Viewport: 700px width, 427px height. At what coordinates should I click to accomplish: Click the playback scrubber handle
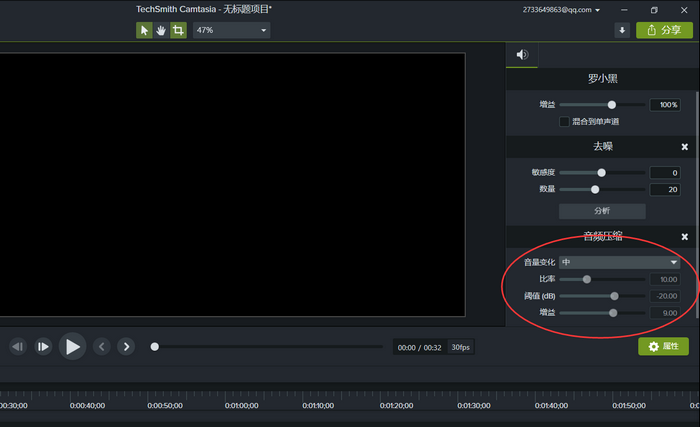click(x=154, y=347)
